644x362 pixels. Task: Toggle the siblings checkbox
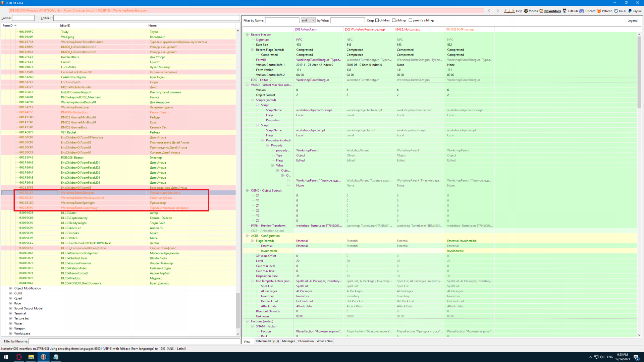tap(394, 20)
